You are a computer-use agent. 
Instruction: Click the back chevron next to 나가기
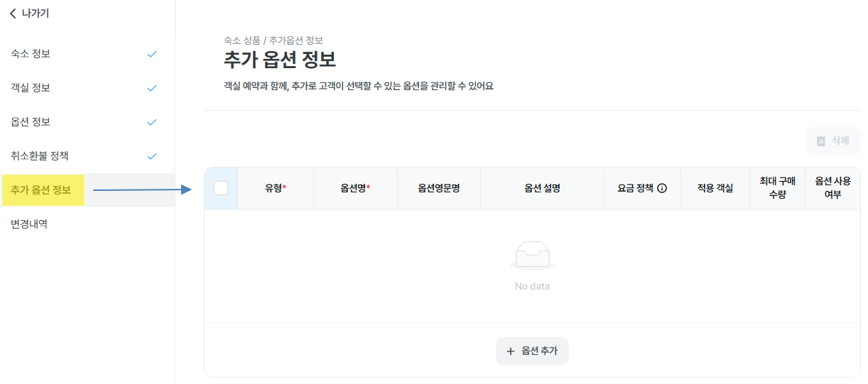(x=13, y=13)
